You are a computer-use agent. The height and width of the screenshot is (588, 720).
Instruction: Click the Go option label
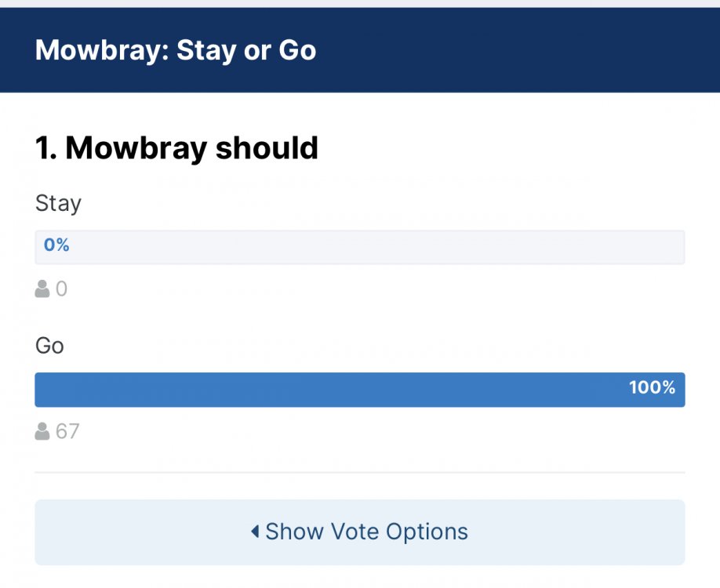[x=49, y=346]
